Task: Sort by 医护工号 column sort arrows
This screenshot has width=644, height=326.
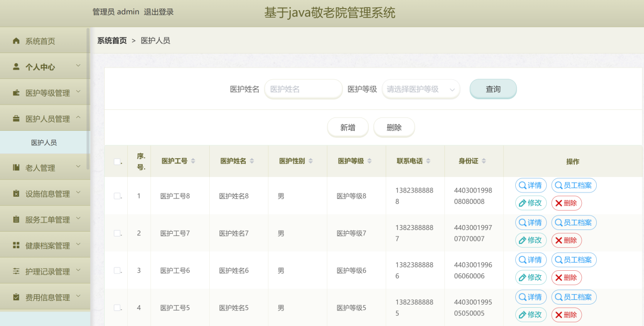Action: click(x=193, y=161)
